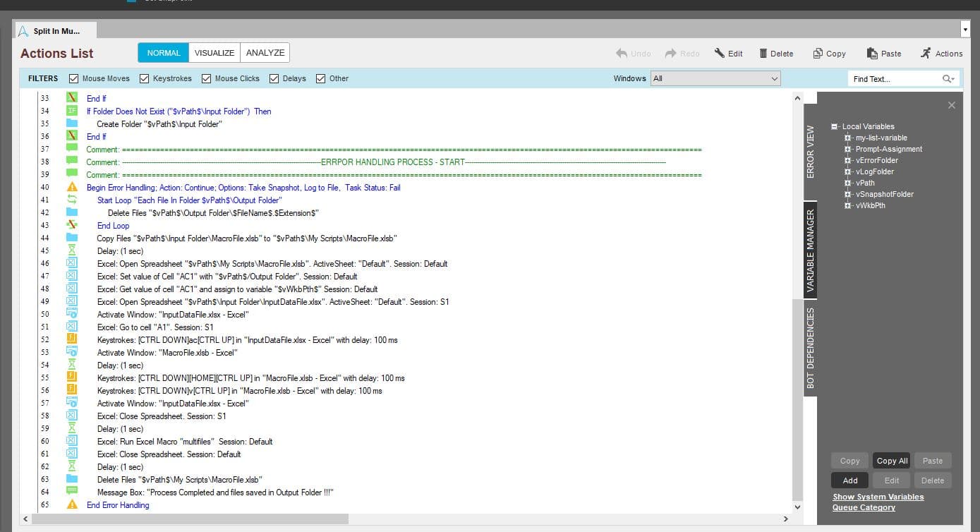980x532 pixels.
Task: Open the Actions running-man icon
Action: pos(926,53)
